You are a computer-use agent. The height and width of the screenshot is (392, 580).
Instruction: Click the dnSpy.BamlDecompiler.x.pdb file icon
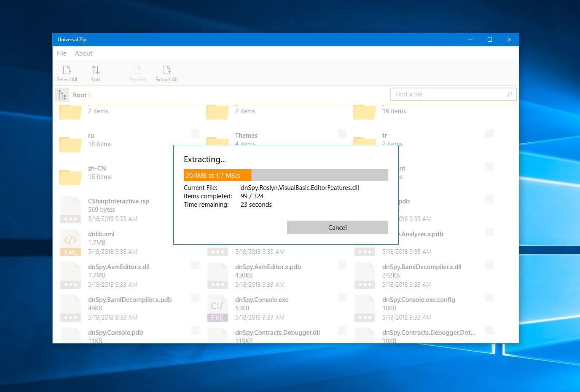tap(70, 308)
